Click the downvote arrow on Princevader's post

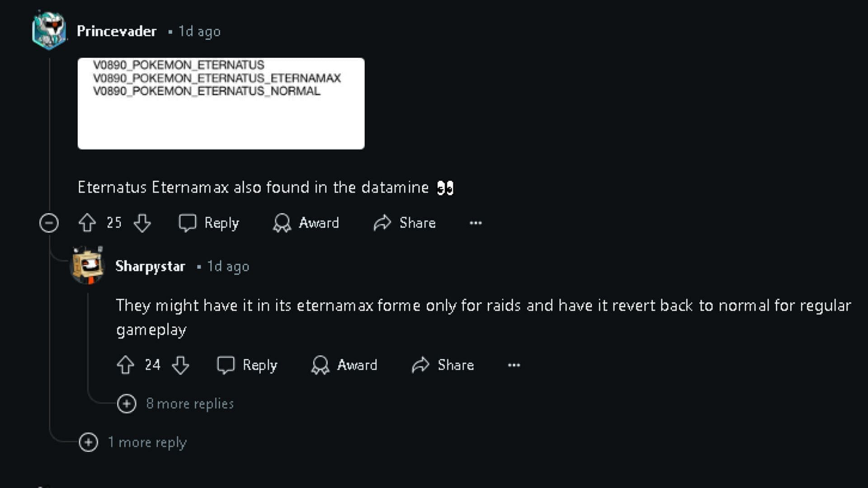tap(142, 223)
